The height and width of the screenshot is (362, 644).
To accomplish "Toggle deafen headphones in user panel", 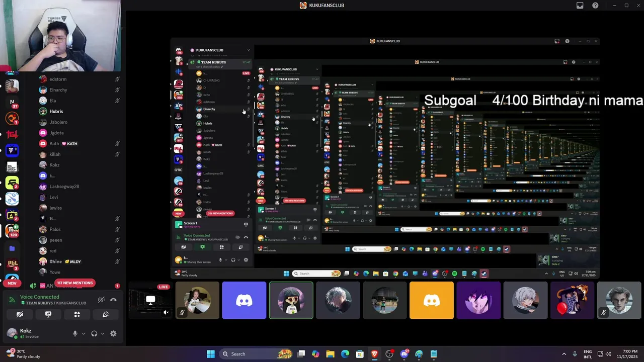I will click(x=94, y=333).
